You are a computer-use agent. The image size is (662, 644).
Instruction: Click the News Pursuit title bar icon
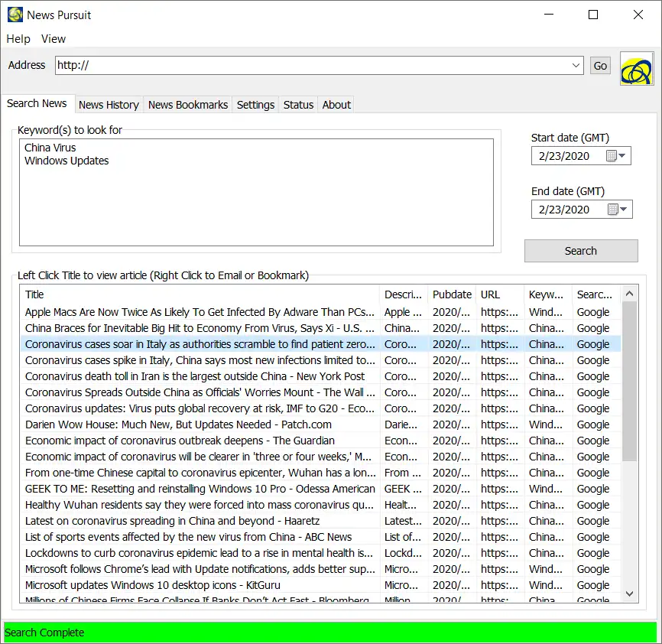pyautogui.click(x=15, y=15)
